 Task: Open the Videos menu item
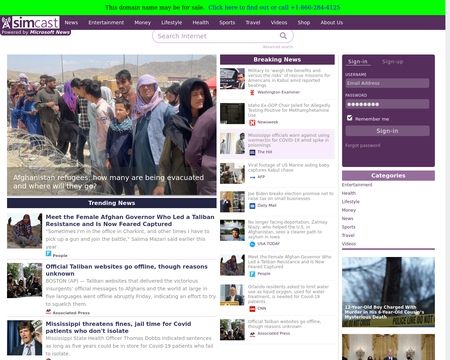click(279, 23)
